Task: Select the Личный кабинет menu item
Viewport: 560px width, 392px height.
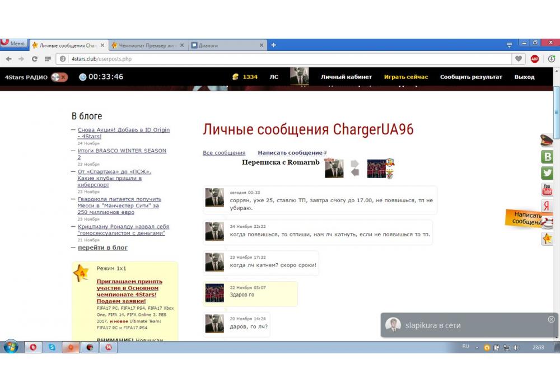Action: (x=346, y=77)
